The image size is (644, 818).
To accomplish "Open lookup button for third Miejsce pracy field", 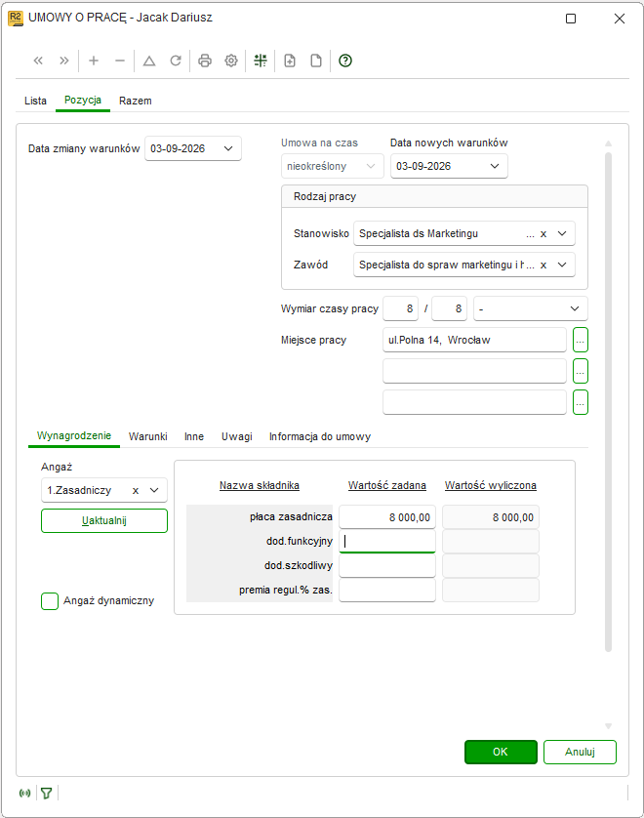I will pos(581,402).
